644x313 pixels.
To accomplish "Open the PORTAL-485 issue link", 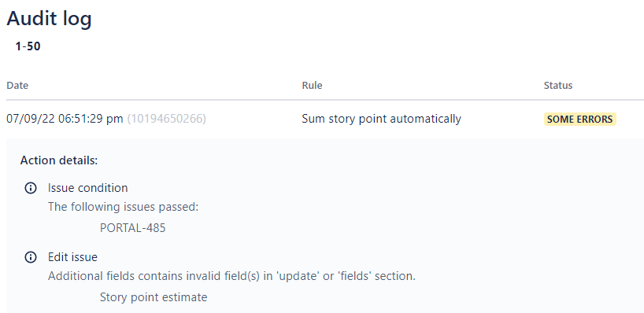I will click(133, 228).
